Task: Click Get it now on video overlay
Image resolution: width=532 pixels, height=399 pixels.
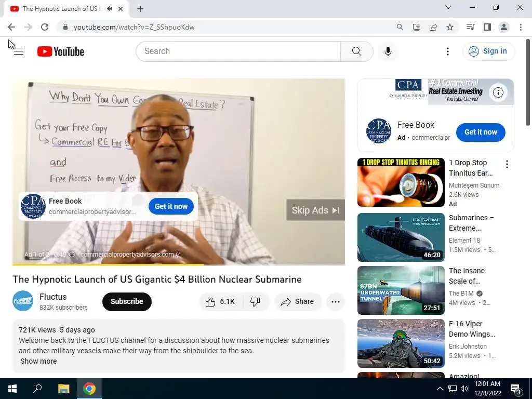Action: [171, 206]
